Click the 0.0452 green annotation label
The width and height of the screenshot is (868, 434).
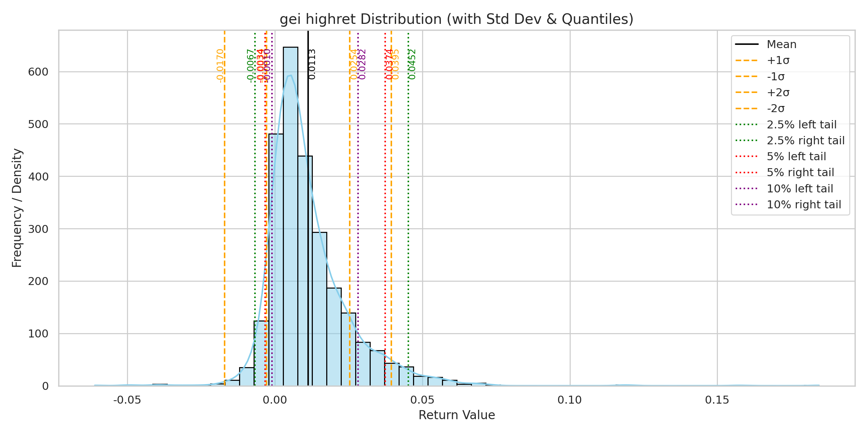click(x=412, y=64)
